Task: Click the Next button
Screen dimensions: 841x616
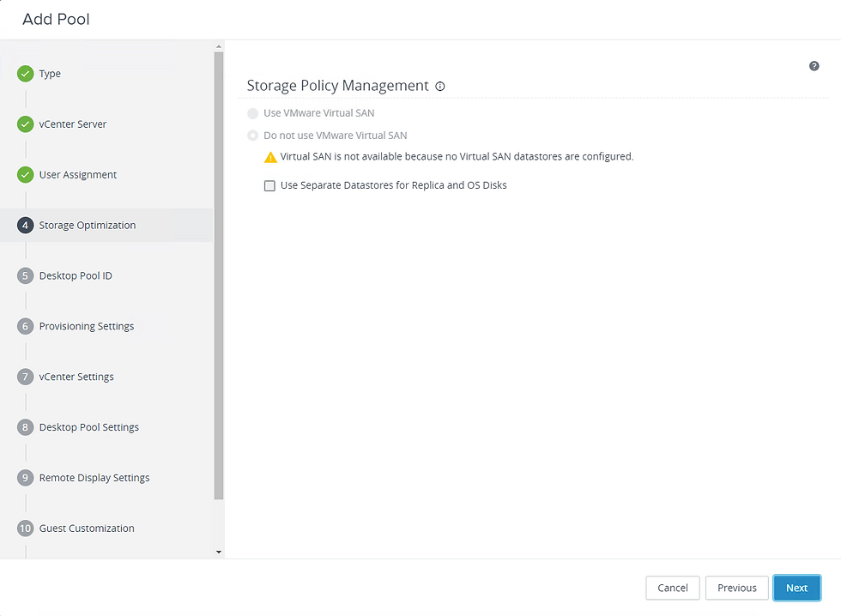Action: 796,588
